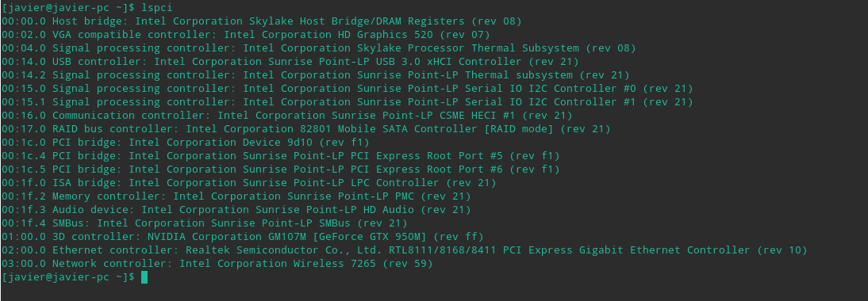Click the PCI bridge Device 9d10 line
Image resolution: width=868 pixels, height=301 pixels.
pyautogui.click(x=186, y=143)
